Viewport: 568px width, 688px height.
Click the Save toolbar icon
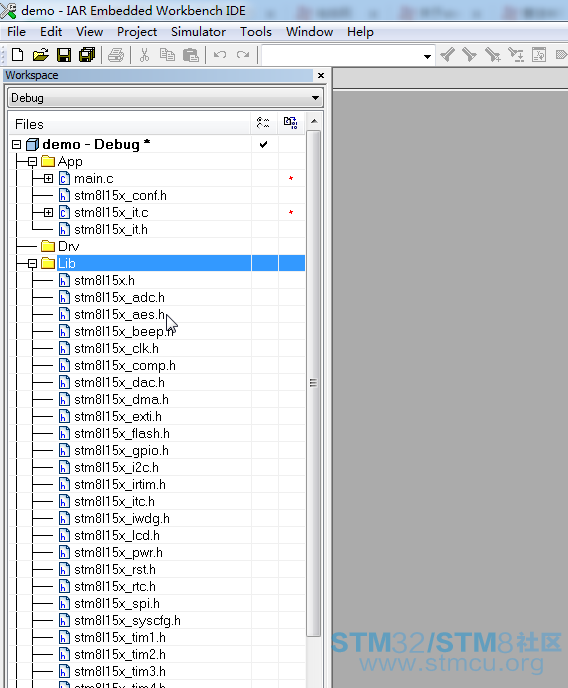pyautogui.click(x=64, y=55)
